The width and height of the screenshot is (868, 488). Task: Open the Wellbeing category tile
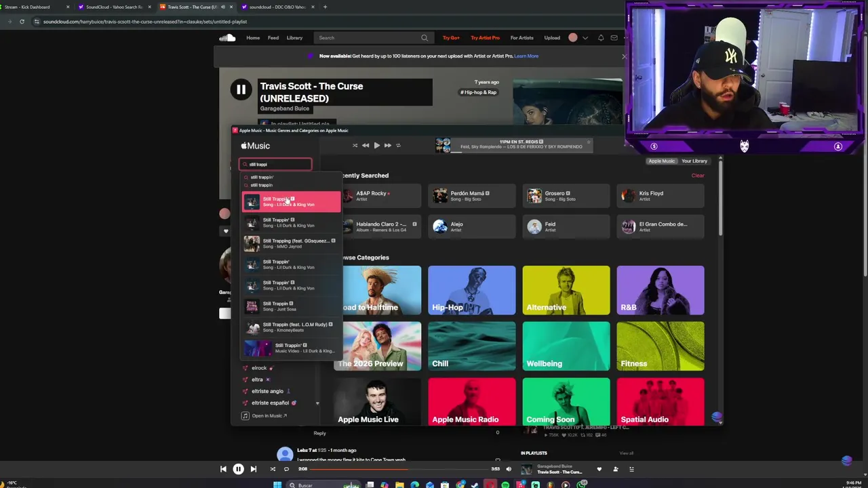click(566, 346)
